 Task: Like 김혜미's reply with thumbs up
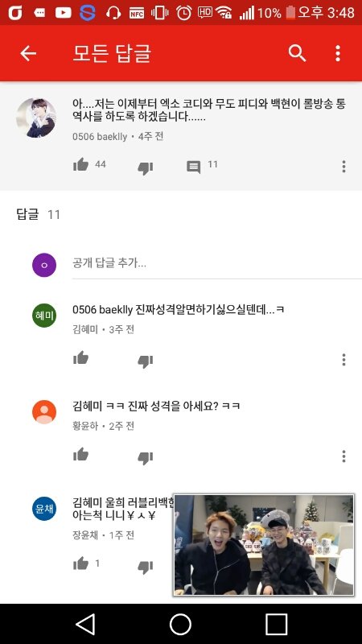point(81,358)
